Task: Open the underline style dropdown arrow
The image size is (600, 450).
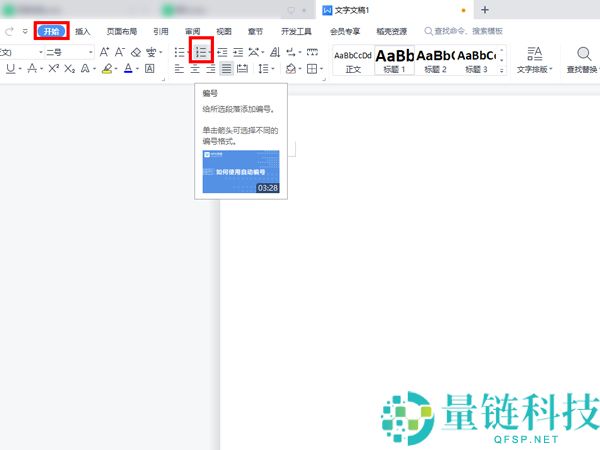Action: [20, 69]
